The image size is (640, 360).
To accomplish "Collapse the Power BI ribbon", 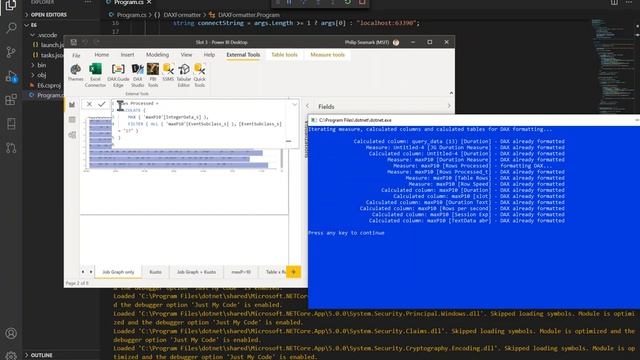I will [451, 93].
